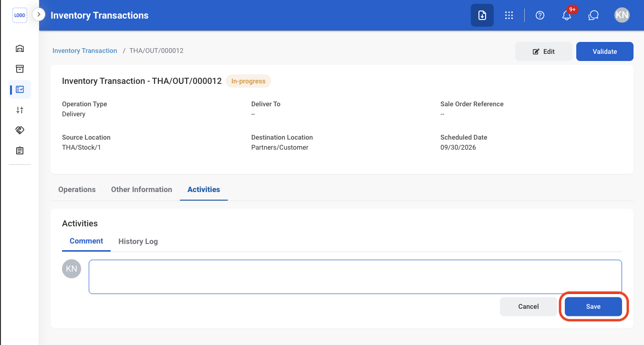Save the comment
Image resolution: width=644 pixels, height=345 pixels.
tap(593, 306)
